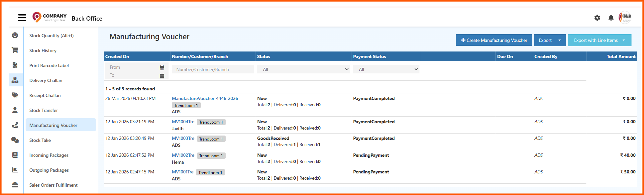The height and width of the screenshot is (195, 644).
Task: Open the From date calendar picker
Action: tap(162, 68)
